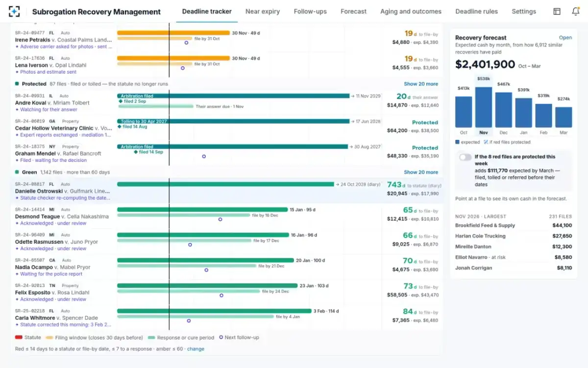Click follow-up circle on Lena Iverson row
Image resolution: width=588 pixels, height=368 pixels.
point(183,68)
